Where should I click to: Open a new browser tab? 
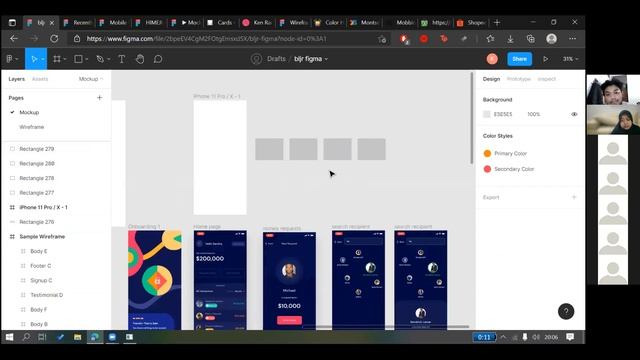(497, 22)
